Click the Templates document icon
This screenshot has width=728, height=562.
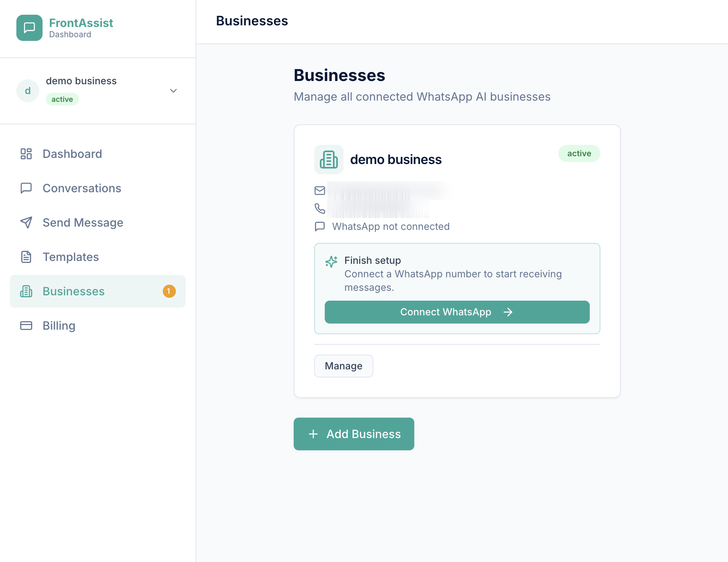pyautogui.click(x=26, y=257)
